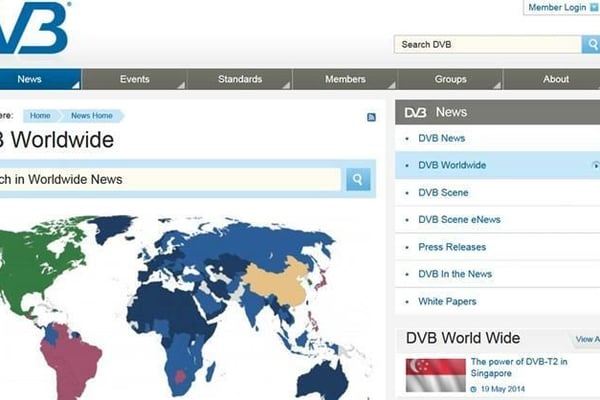
Task: Click the Singapore flag thumbnail
Action: tap(435, 374)
